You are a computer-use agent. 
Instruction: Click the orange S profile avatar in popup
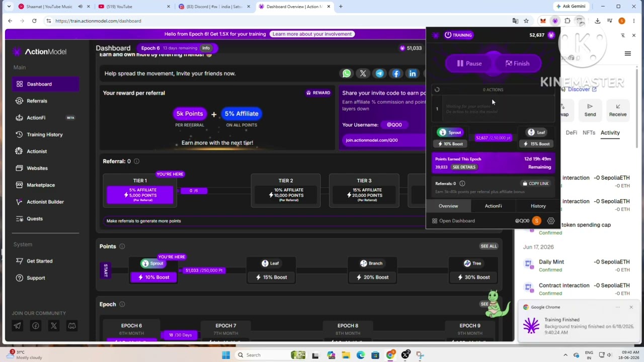536,221
